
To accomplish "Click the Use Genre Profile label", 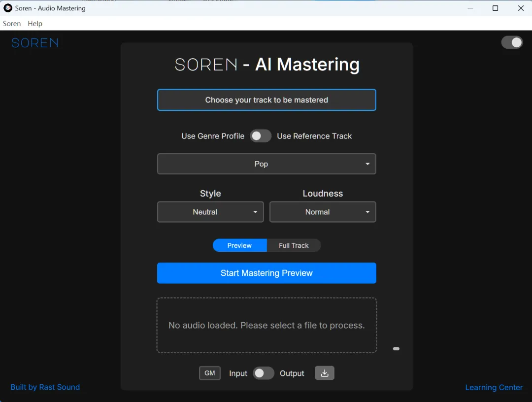I will point(213,136).
